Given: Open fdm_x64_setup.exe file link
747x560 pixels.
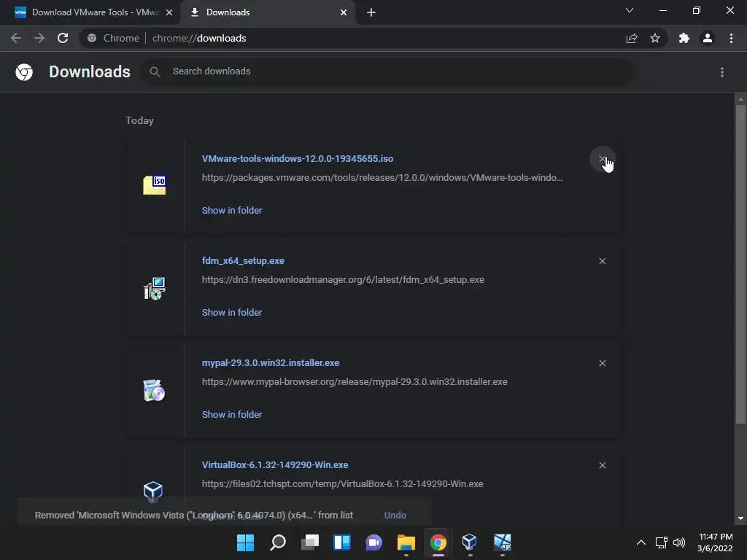Looking at the screenshot, I should click(x=243, y=260).
